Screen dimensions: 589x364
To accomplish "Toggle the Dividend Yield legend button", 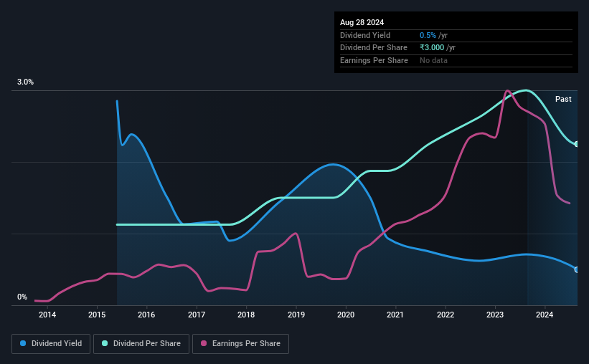I will 51,344.
